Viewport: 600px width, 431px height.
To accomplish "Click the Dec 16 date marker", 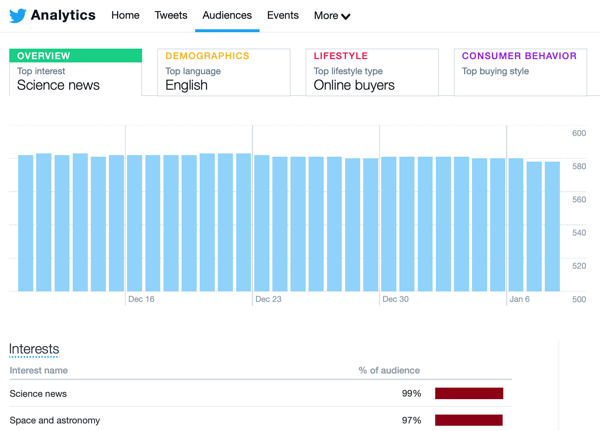I will pyautogui.click(x=141, y=299).
